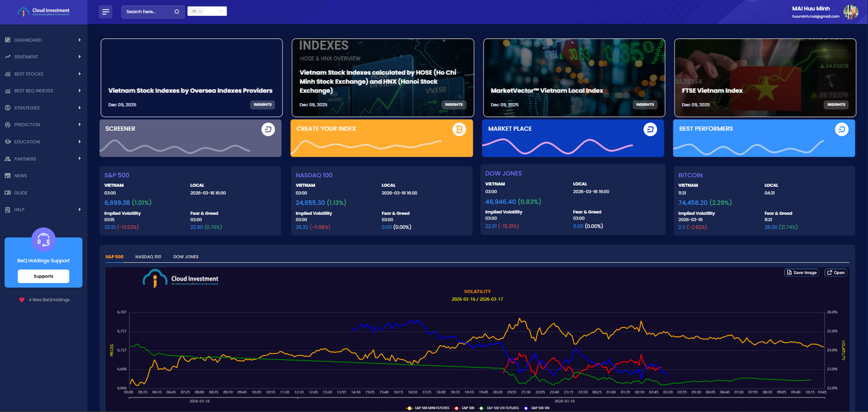Click the hamburger menu icon

105,11
